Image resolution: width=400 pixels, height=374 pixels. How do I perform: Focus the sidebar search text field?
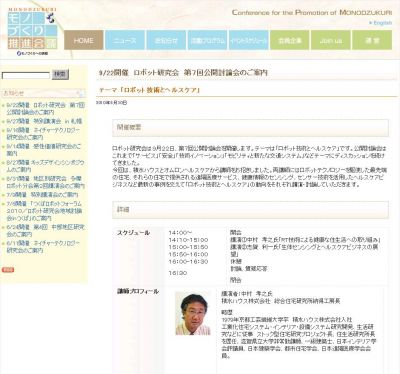[26, 75]
